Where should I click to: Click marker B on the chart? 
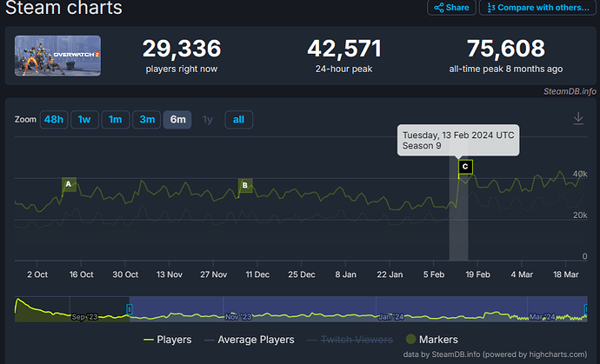[245, 185]
